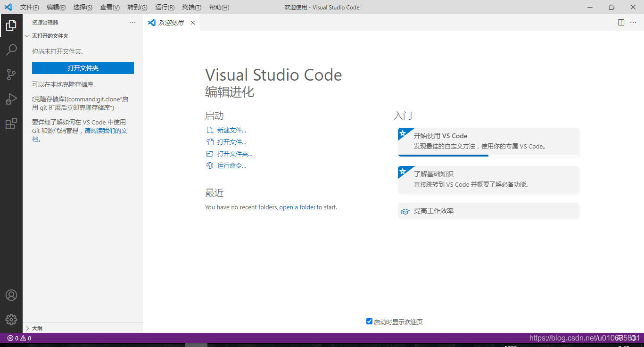
Task: Click the 最近 heading
Action: pos(215,193)
